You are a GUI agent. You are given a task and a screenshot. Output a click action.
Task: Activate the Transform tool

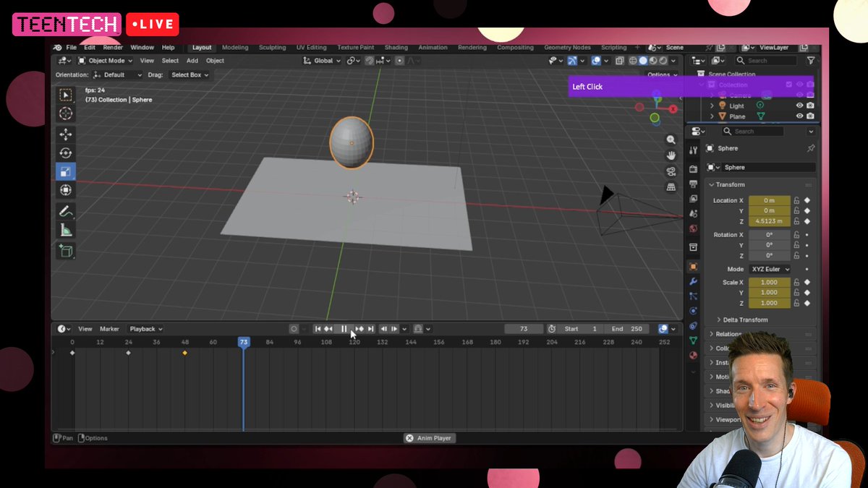click(66, 190)
